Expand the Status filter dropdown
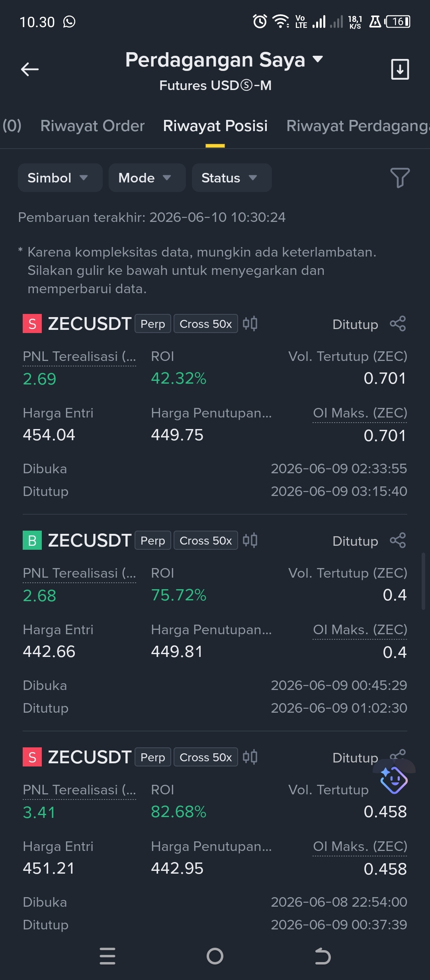Screen dimensions: 430x980 click(x=232, y=178)
